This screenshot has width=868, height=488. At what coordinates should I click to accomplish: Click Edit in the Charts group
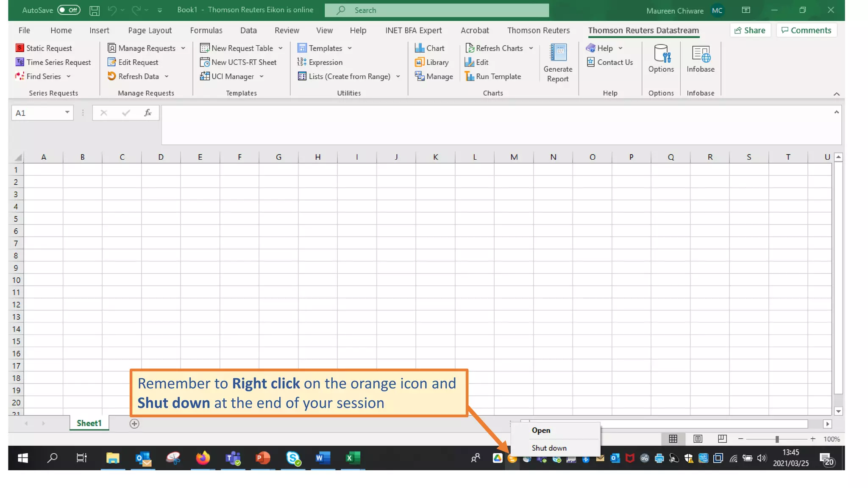pos(476,62)
